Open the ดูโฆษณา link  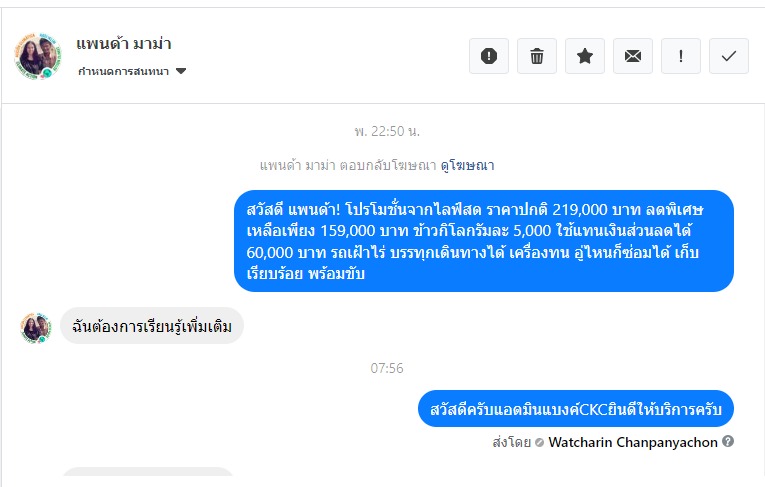467,165
